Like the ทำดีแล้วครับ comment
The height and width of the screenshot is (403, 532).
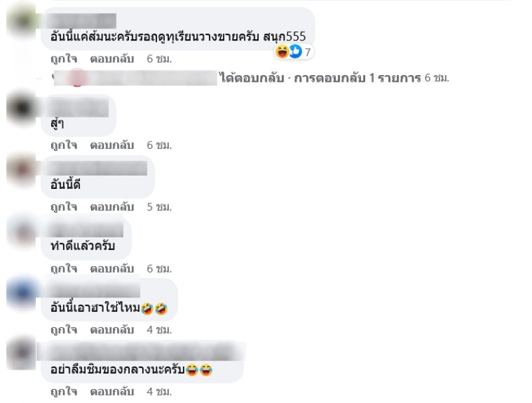click(64, 269)
